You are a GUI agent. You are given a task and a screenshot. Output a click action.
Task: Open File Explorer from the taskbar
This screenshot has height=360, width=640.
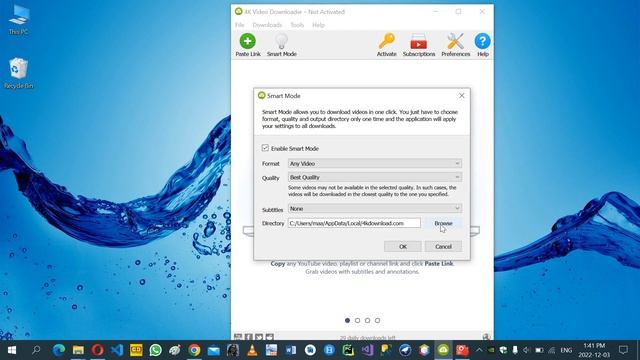78,350
